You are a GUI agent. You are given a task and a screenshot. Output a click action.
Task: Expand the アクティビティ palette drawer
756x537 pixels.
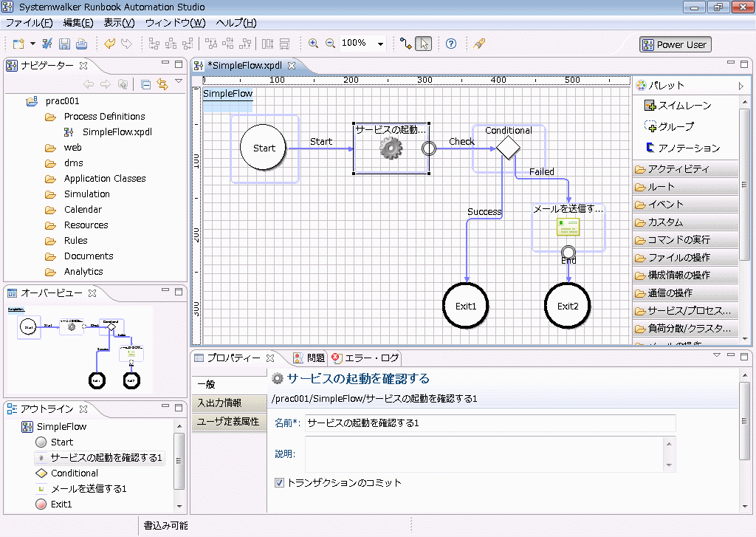point(685,169)
